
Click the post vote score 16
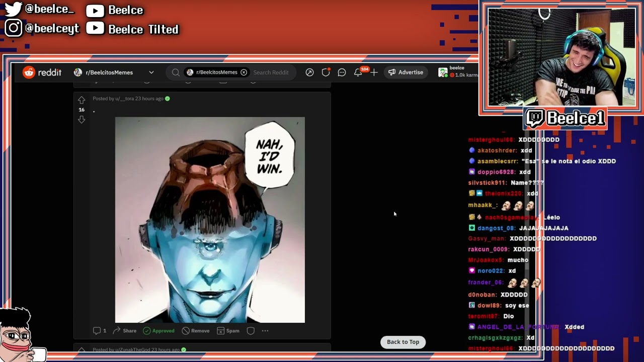pos(82,110)
